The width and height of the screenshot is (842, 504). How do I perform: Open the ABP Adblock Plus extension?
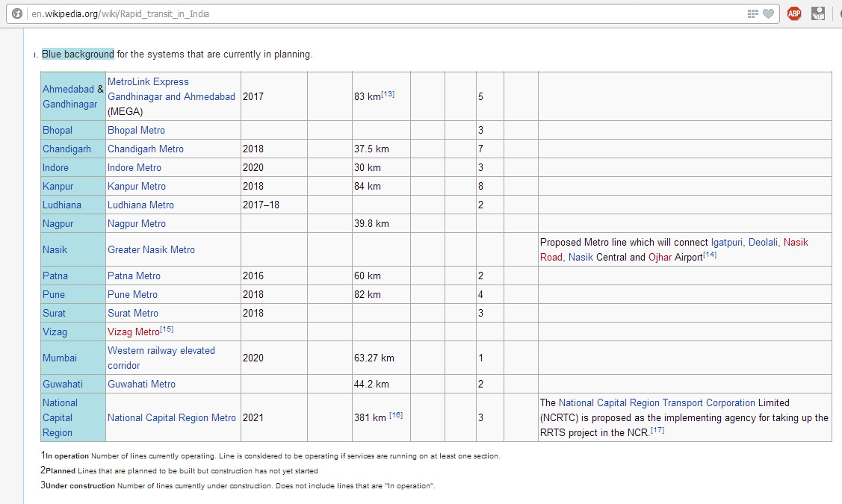pos(794,14)
